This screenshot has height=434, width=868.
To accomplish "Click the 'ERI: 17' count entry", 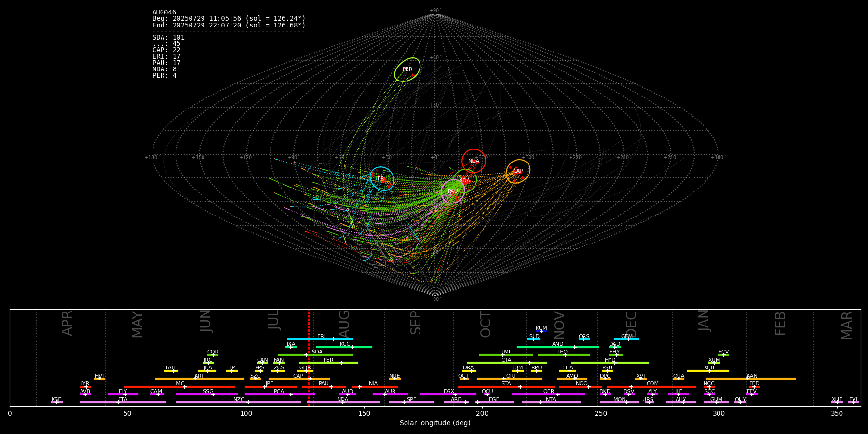I will [166, 57].
